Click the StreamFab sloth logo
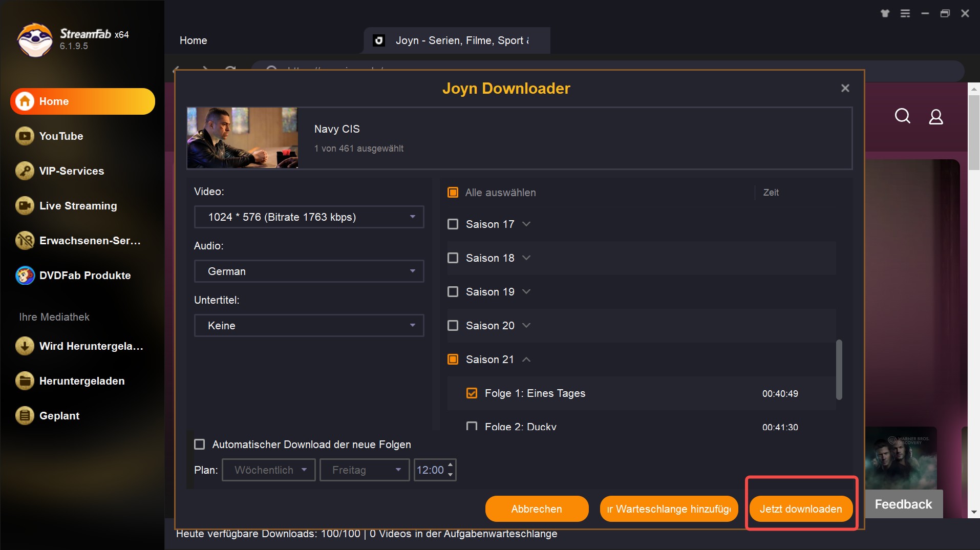Image resolution: width=980 pixels, height=550 pixels. 35,40
